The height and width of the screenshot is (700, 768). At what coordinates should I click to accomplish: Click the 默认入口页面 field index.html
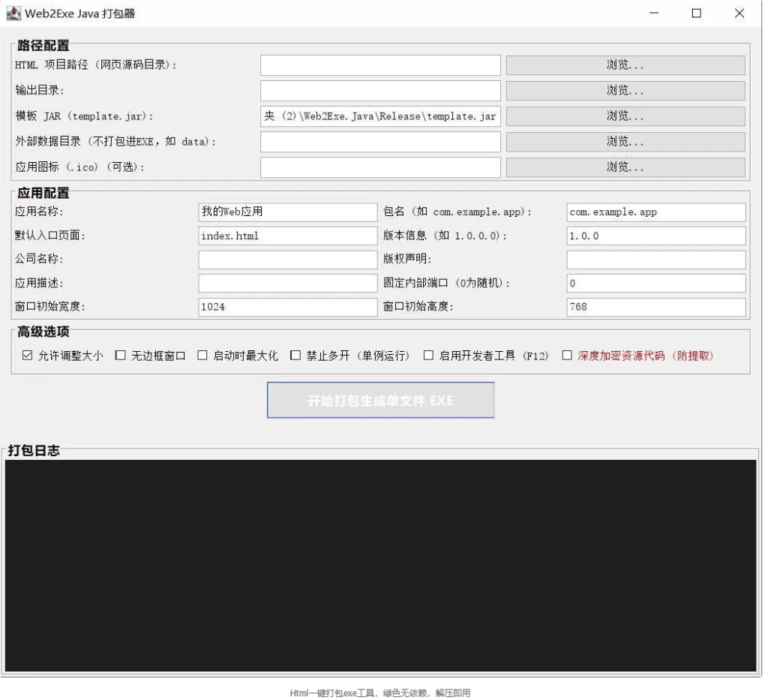(x=288, y=236)
